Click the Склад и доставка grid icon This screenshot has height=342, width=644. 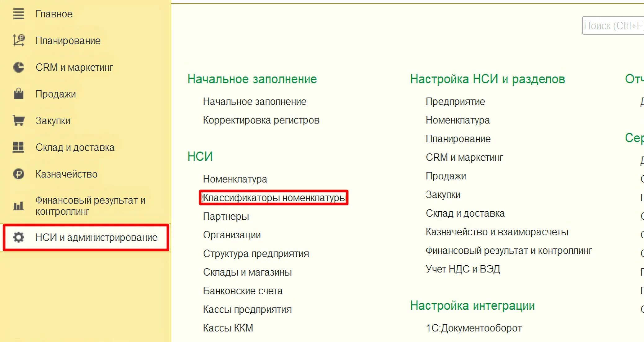pos(19,147)
